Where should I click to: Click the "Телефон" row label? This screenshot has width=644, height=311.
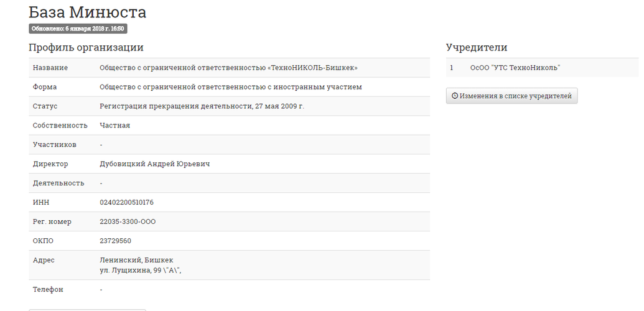[x=48, y=290]
